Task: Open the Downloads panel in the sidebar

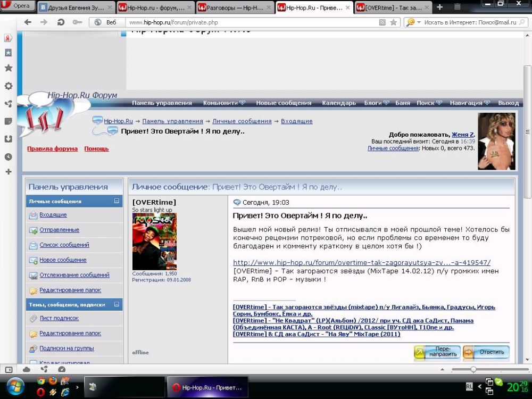Action: (x=9, y=139)
